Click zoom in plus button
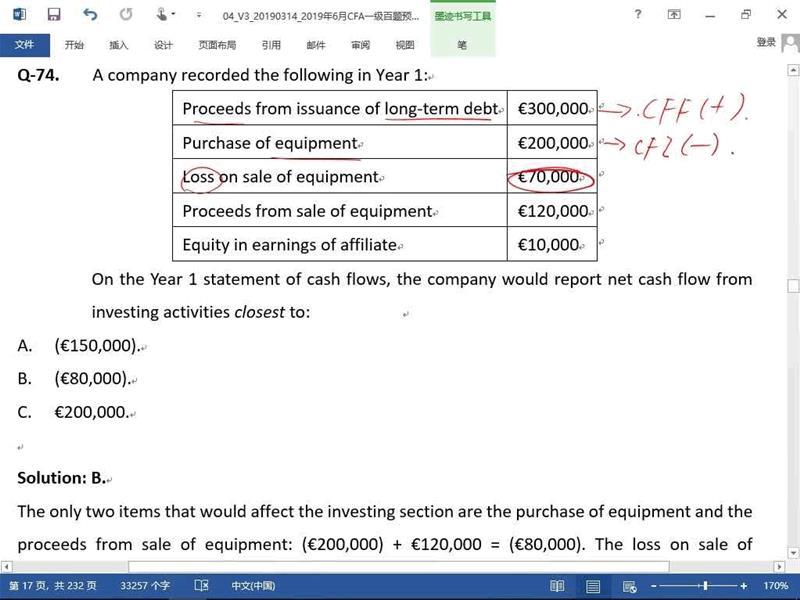The image size is (800, 600). [x=744, y=586]
